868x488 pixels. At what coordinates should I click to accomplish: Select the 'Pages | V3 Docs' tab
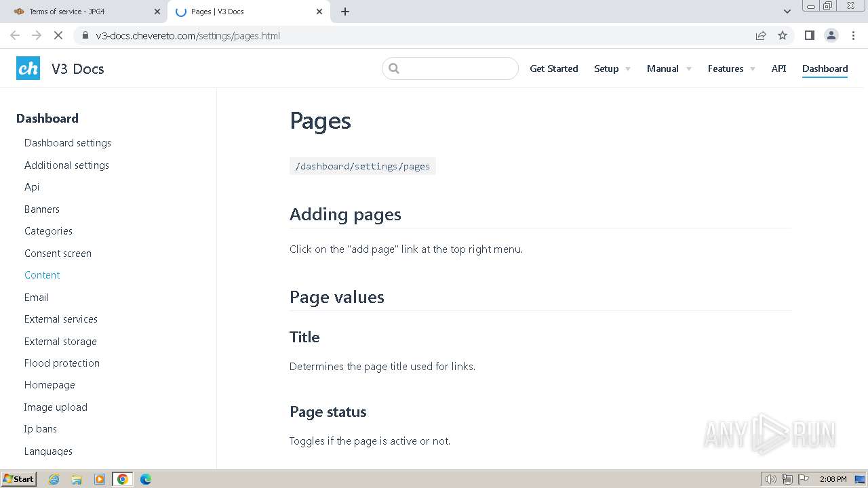(x=248, y=12)
